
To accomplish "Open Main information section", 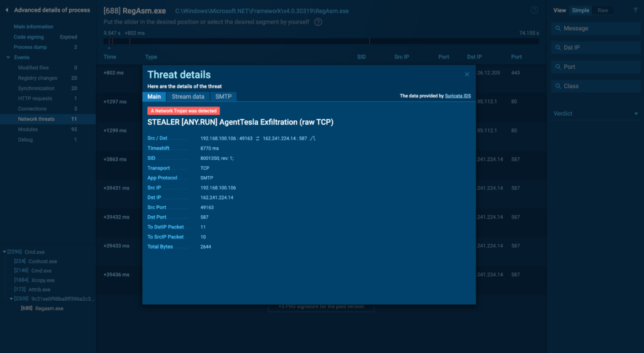I will [33, 26].
